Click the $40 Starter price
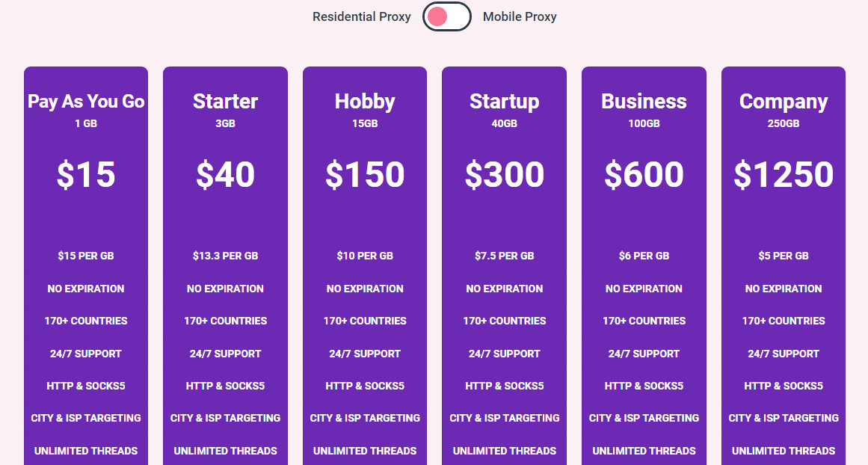 pos(225,174)
